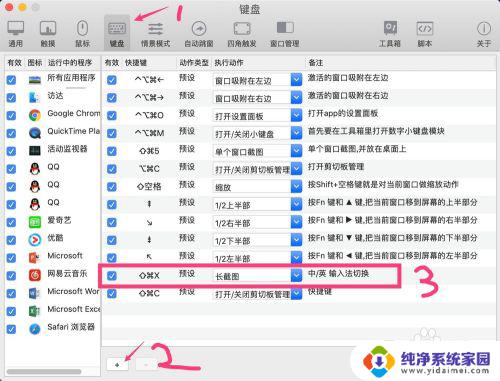Sort by the 运行中的程序 column header
This screenshot has width=500, height=381.
pyautogui.click(x=70, y=63)
